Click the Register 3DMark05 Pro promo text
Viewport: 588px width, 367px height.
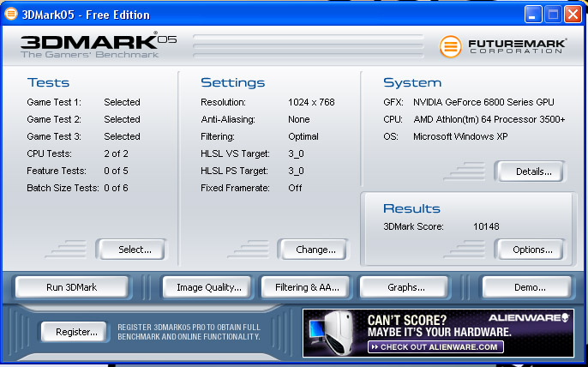coord(189,332)
